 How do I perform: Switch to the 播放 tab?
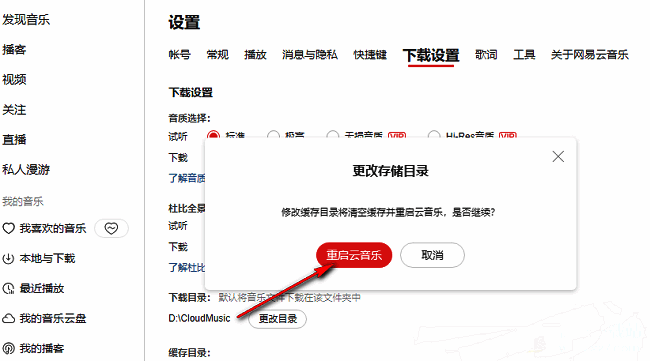(255, 55)
